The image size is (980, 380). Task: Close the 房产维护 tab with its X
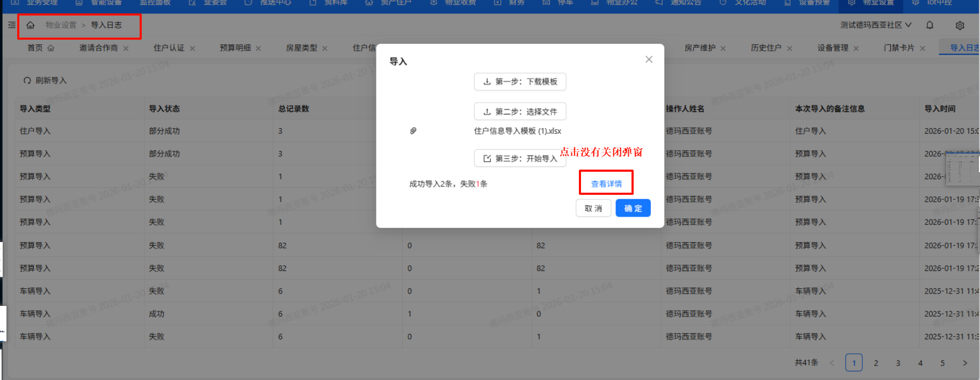[723, 48]
